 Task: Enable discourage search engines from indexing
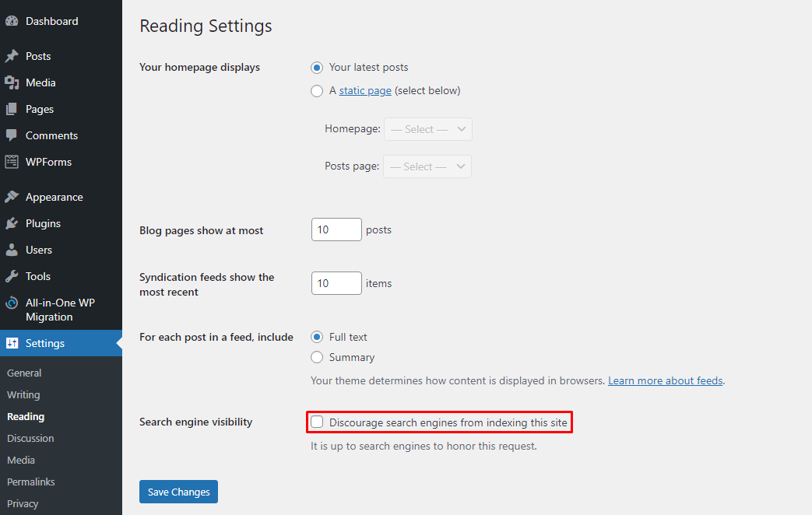(x=317, y=421)
